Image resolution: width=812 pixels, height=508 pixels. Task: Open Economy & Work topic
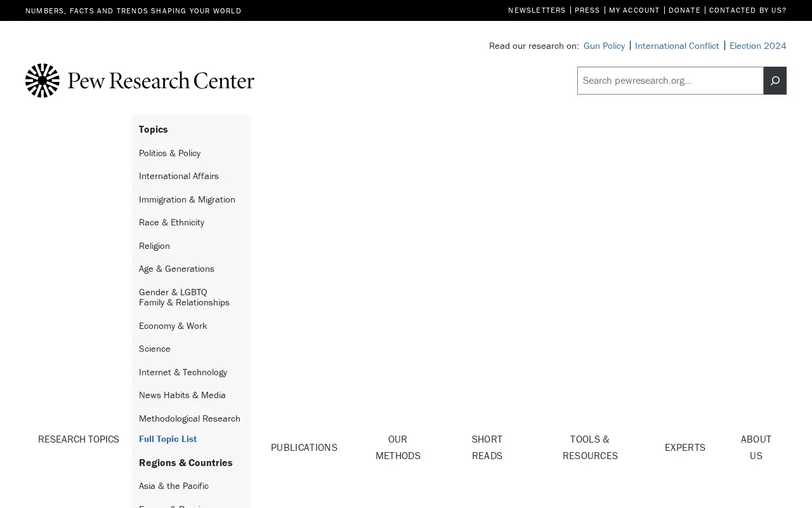(173, 326)
